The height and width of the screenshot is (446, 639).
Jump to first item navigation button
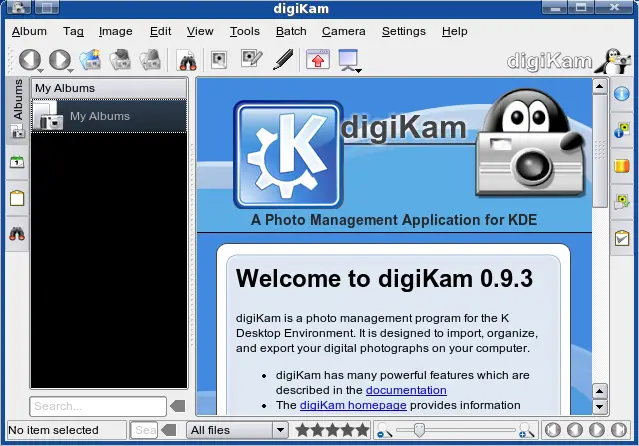[553, 430]
